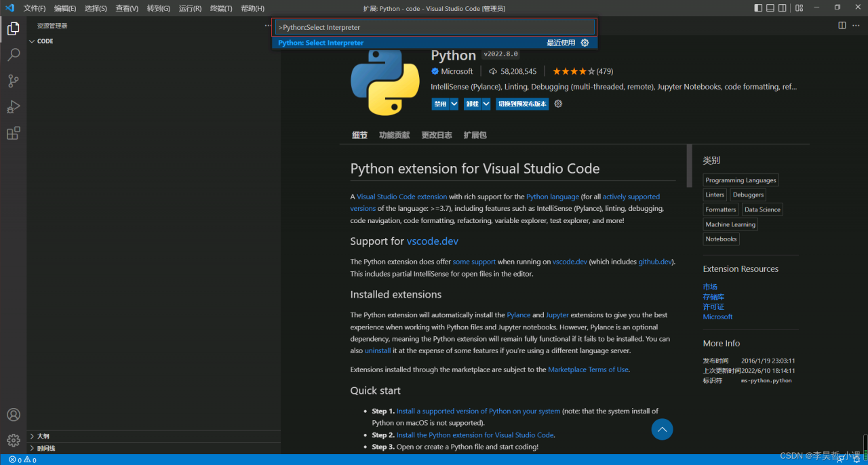Click the scroll-to-top round button

[x=662, y=429]
